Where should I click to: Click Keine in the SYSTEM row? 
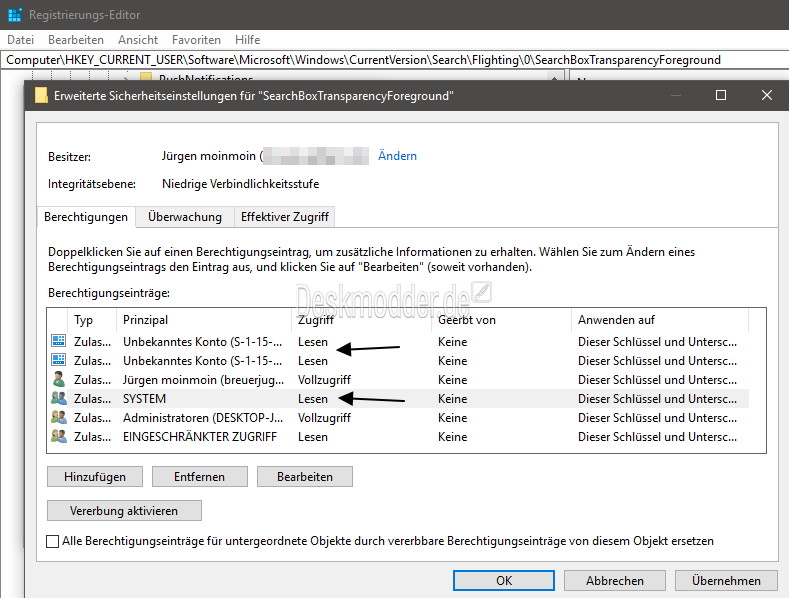(452, 399)
